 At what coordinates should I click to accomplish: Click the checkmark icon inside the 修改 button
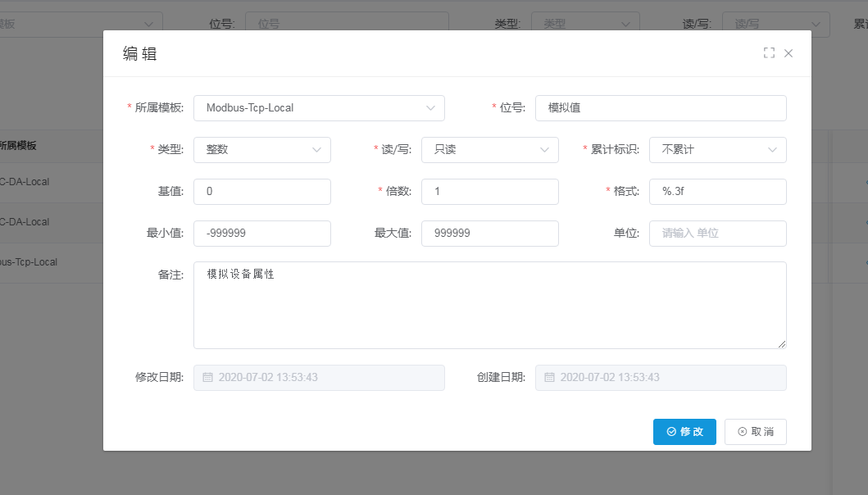pos(670,432)
